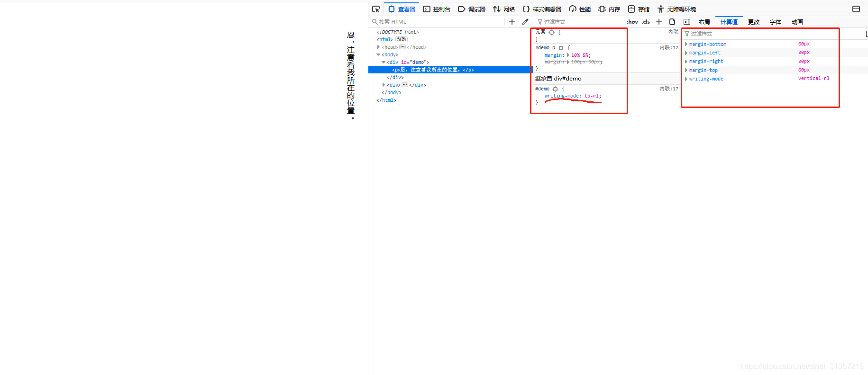
Task: Open the 调试器 debugger tab
Action: (x=472, y=9)
